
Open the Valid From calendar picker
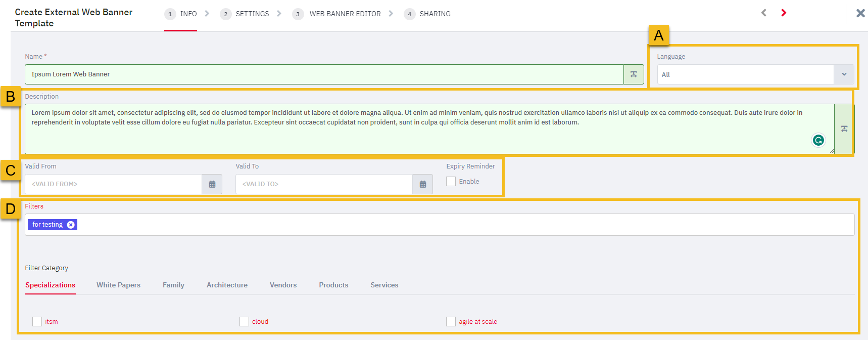[x=212, y=184]
